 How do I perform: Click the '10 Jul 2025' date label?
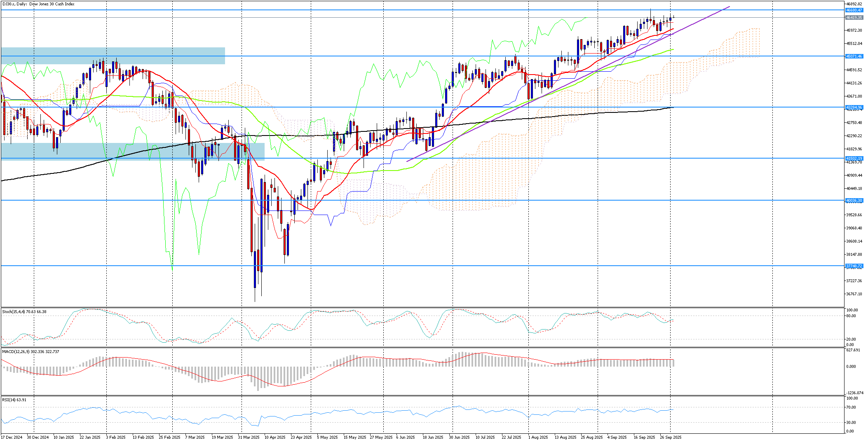pyautogui.click(x=485, y=437)
